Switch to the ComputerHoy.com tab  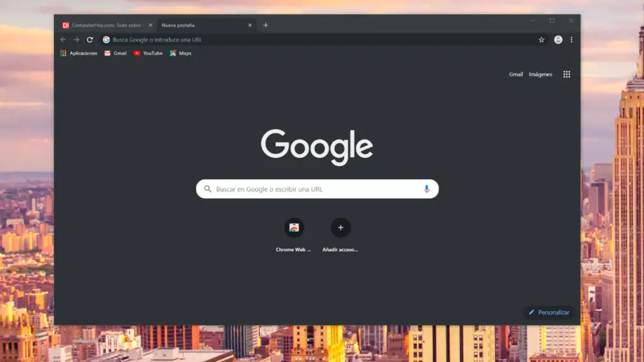104,25
